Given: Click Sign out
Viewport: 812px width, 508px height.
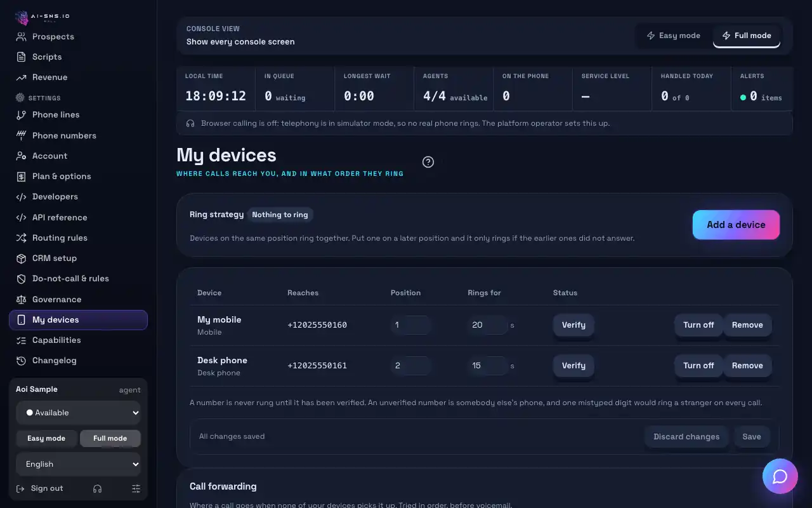Looking at the screenshot, I should click(x=39, y=488).
